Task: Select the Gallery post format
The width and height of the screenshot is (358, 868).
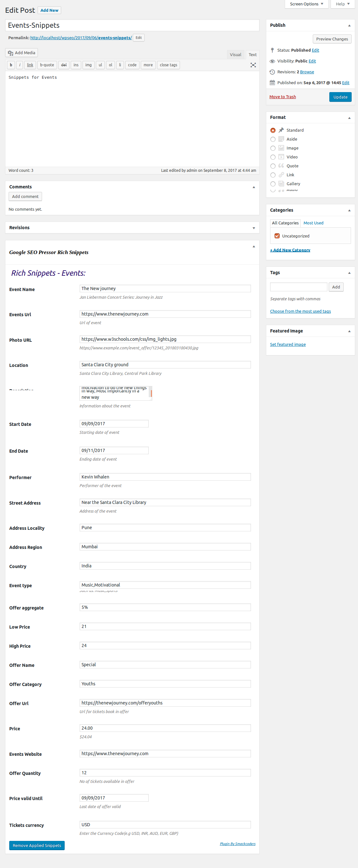Action: tap(273, 184)
